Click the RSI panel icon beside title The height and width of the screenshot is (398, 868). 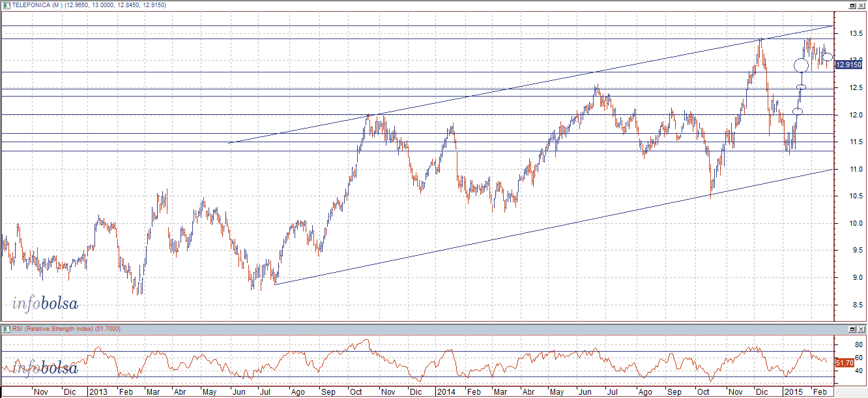tap(6, 328)
